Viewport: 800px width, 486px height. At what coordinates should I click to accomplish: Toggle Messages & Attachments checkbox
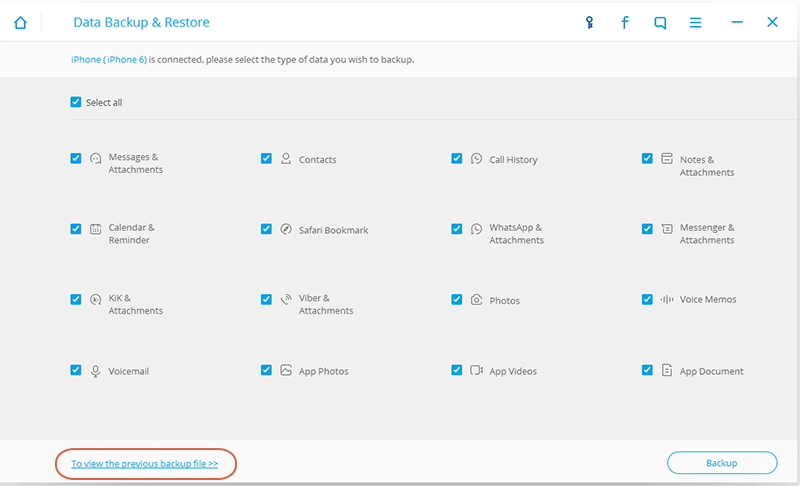pyautogui.click(x=76, y=158)
